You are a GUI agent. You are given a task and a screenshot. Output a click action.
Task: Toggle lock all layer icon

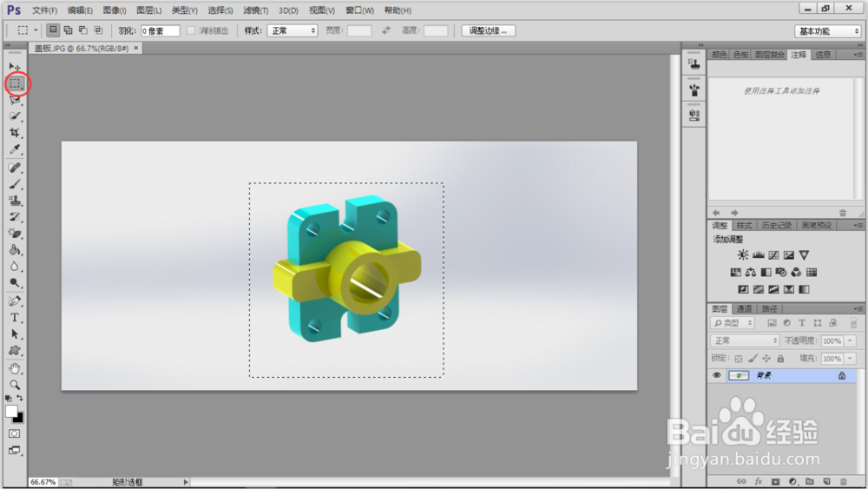[780, 359]
